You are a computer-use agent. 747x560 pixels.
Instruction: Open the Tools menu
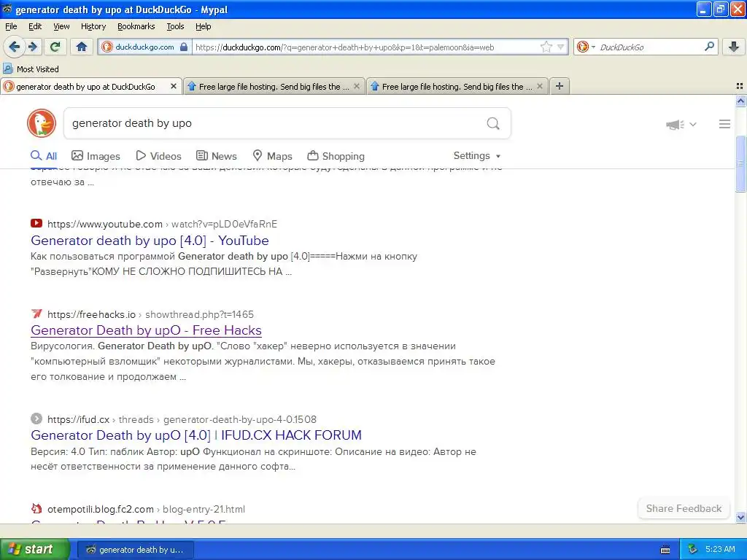tap(175, 26)
